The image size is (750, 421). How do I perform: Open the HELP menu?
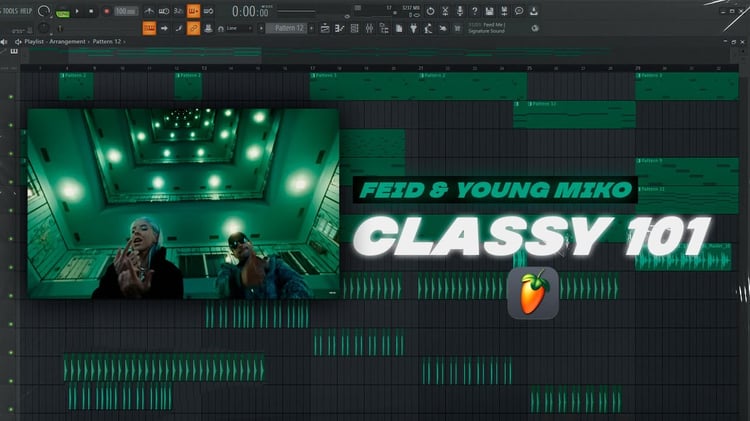(26, 11)
